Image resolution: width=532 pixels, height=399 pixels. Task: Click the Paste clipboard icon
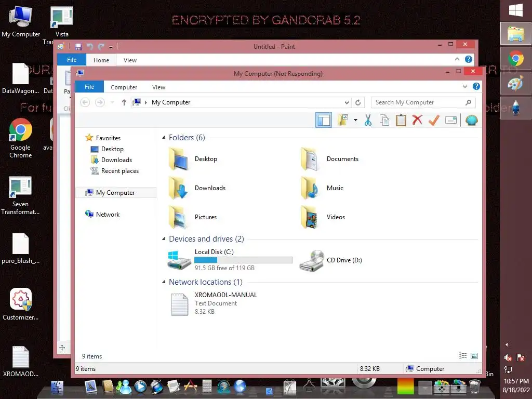401,120
